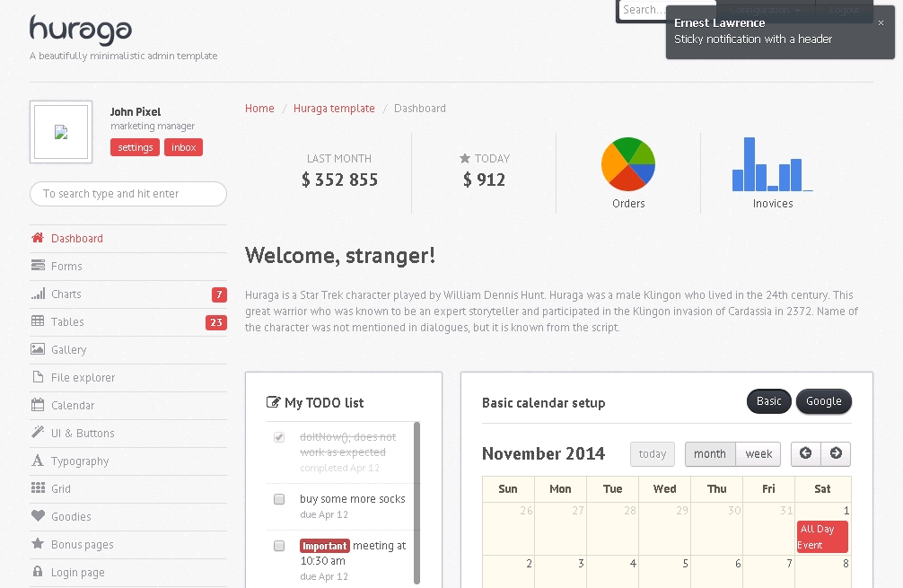Switch calendar to week view
This screenshot has width=903, height=588.
tap(758, 454)
